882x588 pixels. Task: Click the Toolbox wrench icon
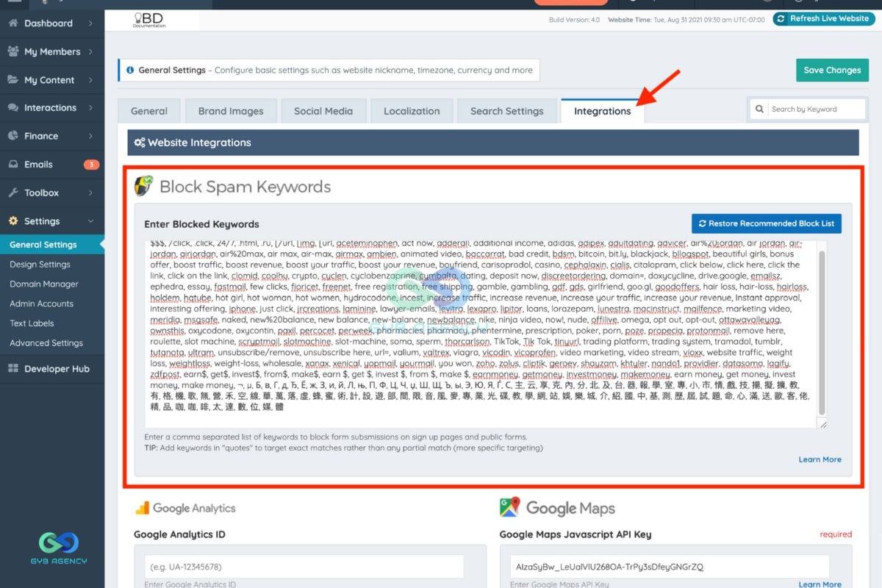(x=13, y=193)
